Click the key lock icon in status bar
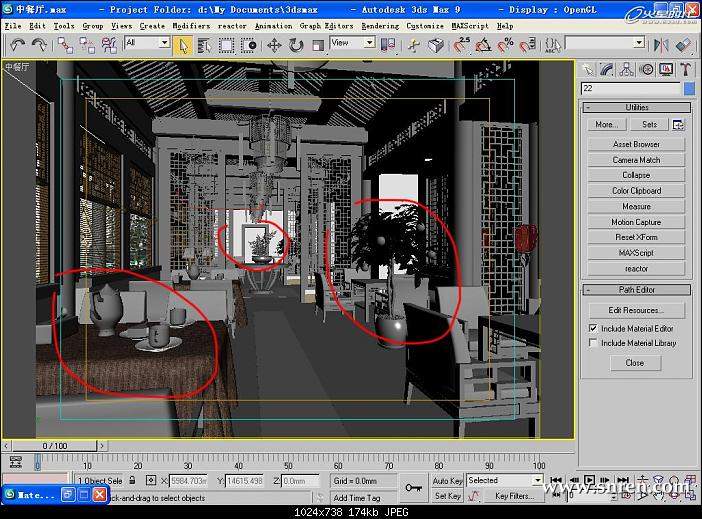702x519 pixels. point(412,487)
